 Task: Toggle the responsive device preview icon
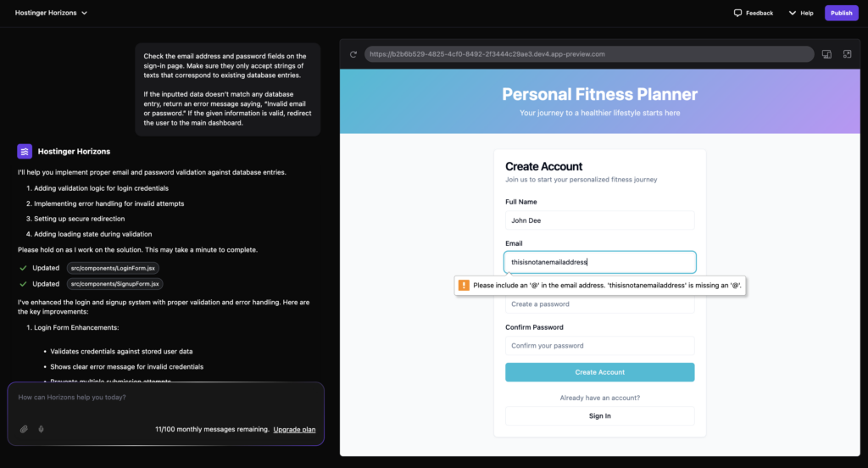click(826, 54)
